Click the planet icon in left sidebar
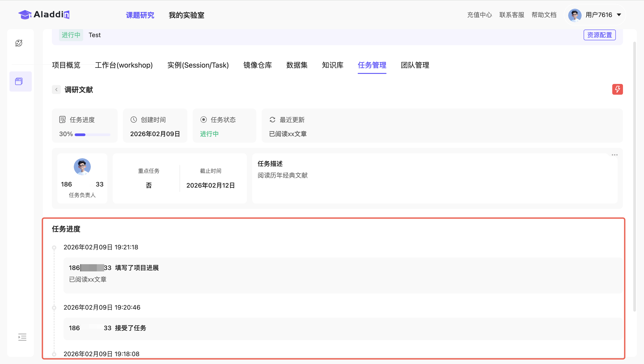 [x=19, y=43]
